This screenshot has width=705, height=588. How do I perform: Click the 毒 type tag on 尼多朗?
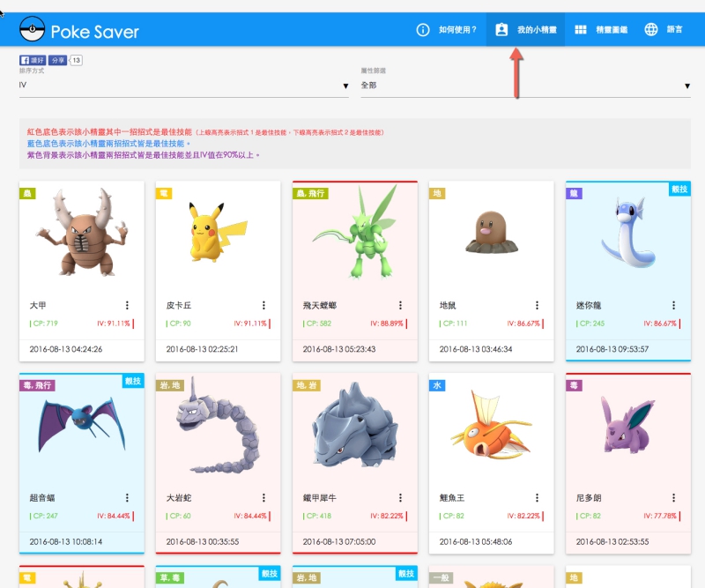point(575,385)
